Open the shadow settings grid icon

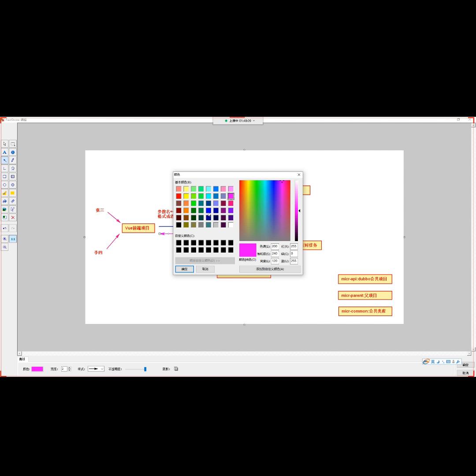point(176,369)
